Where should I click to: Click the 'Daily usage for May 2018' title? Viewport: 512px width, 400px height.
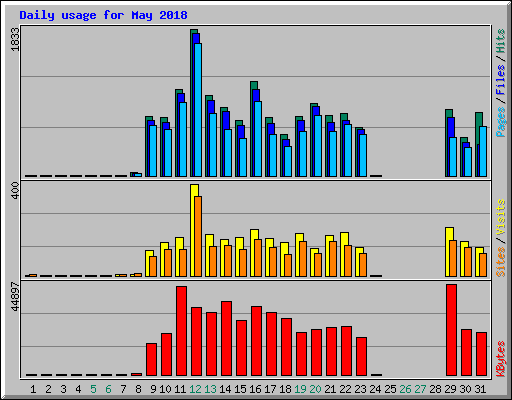[x=103, y=15]
